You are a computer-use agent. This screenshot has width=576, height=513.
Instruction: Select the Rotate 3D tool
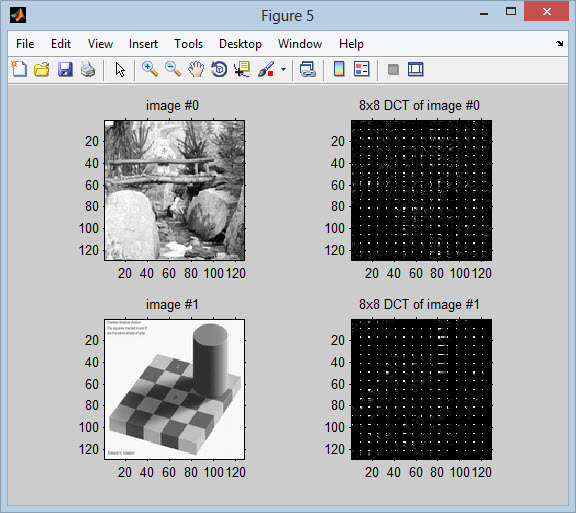coord(219,69)
